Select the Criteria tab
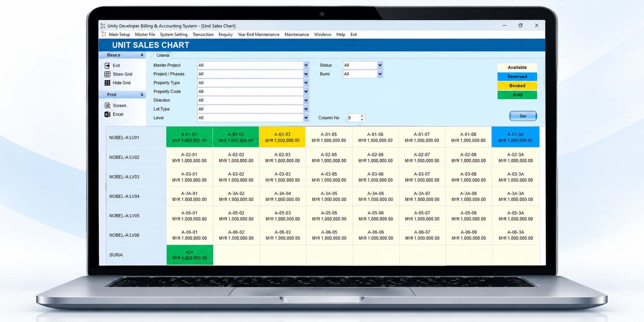The height and width of the screenshot is (322, 644). pyautogui.click(x=162, y=55)
